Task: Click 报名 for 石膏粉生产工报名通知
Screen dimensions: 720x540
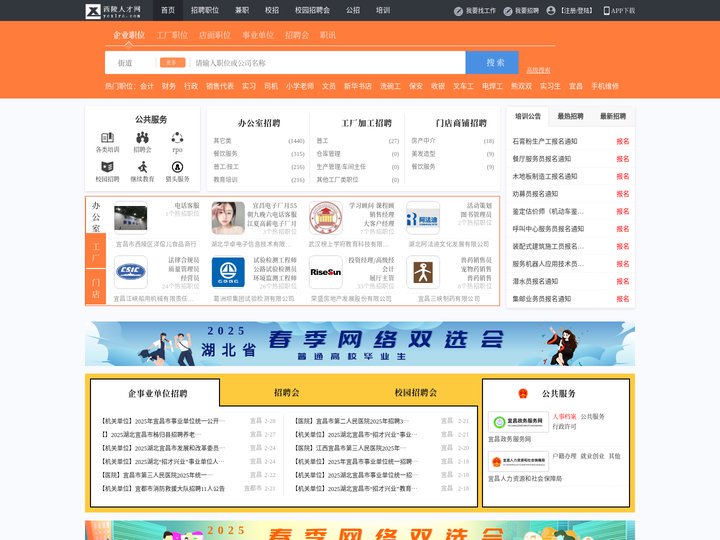Action: [x=623, y=141]
